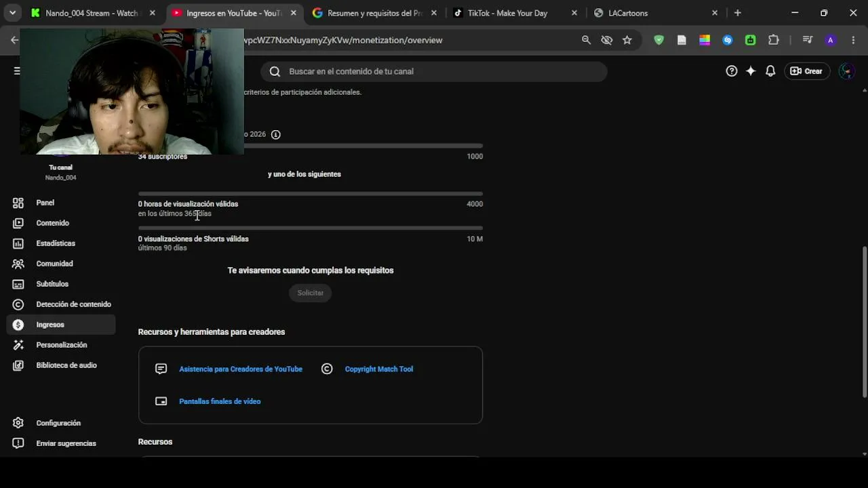868x488 pixels.
Task: Open the Copyright Match Tool link
Action: click(379, 369)
